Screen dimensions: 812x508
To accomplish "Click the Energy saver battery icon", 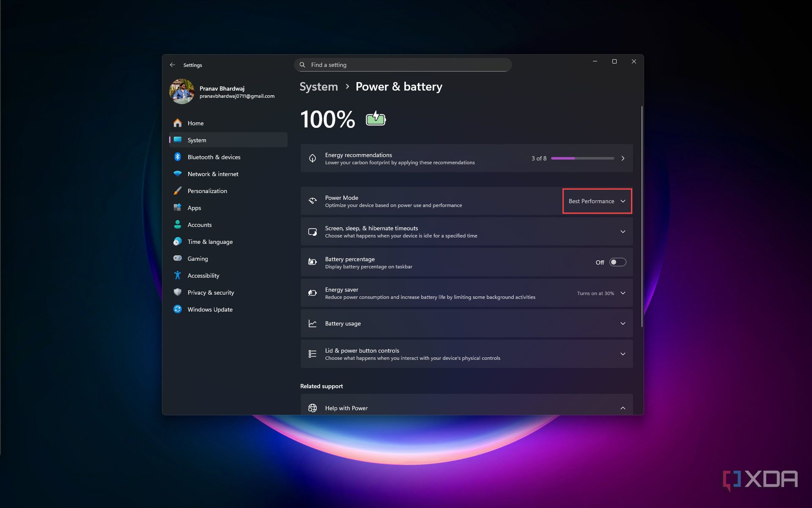I will tap(313, 293).
